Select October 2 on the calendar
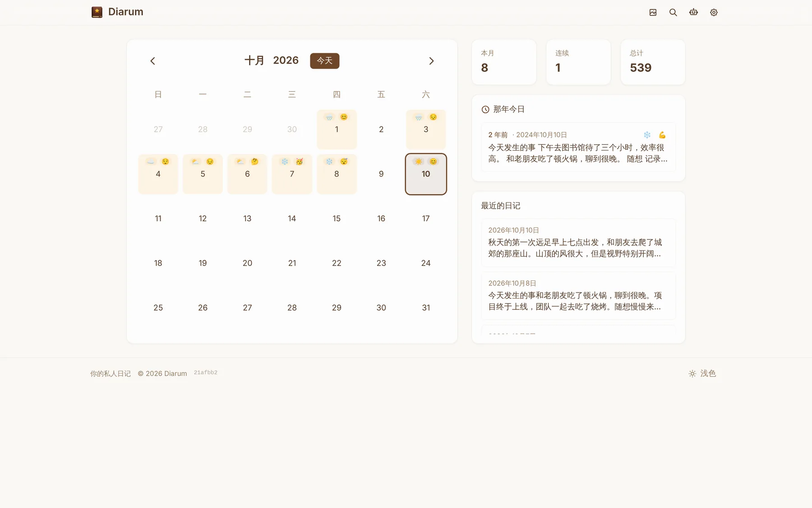This screenshot has height=508, width=812. point(381,129)
